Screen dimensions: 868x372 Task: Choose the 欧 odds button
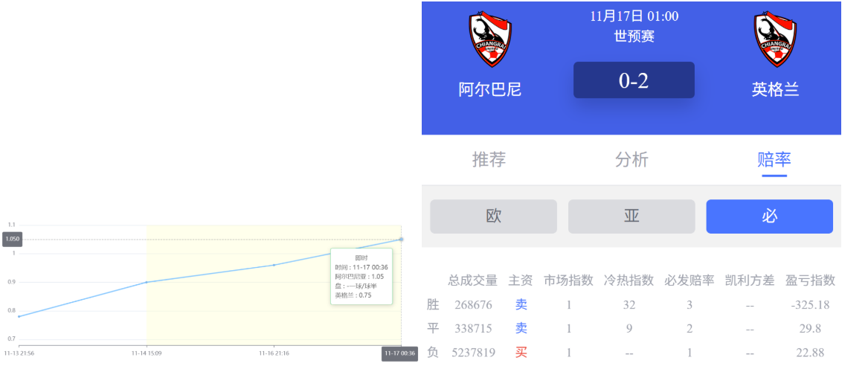(x=493, y=217)
